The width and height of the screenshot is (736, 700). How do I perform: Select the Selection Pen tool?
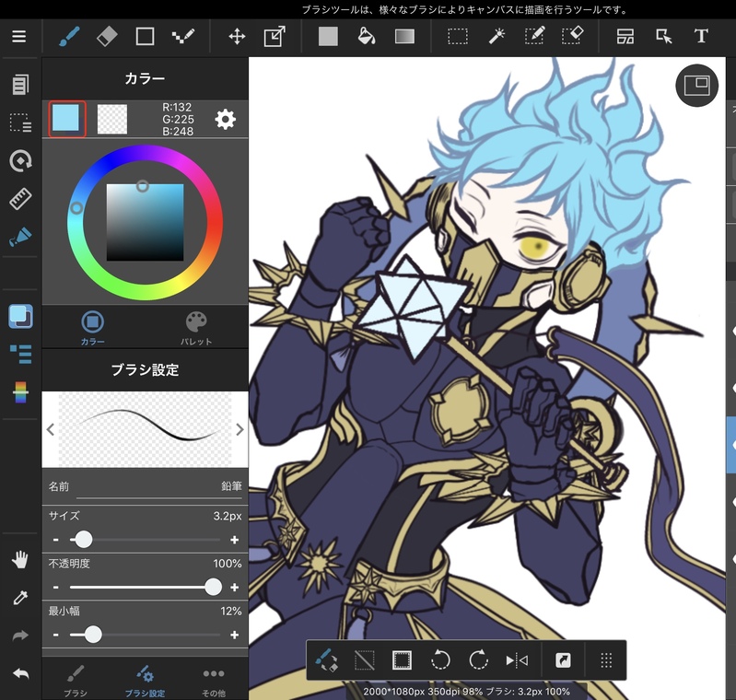tap(534, 36)
